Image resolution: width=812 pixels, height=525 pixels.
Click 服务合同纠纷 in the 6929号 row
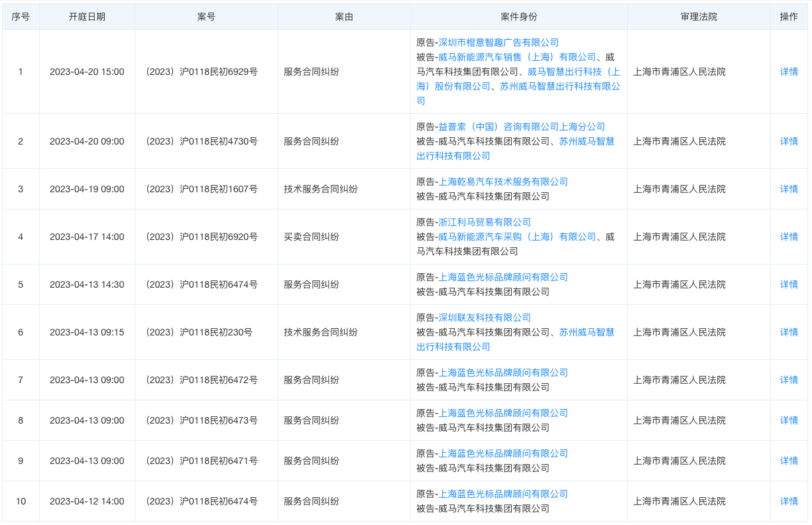click(312, 72)
